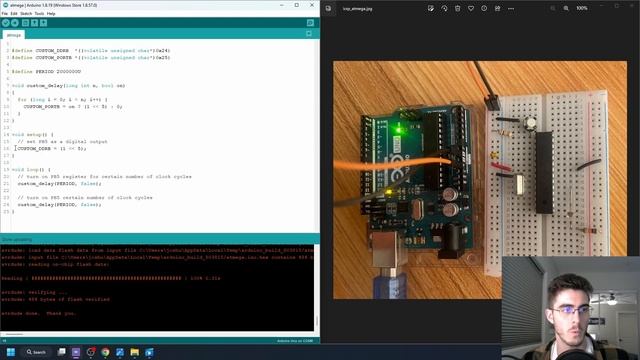Click the board and port status text
The height and width of the screenshot is (360, 640).
[x=295, y=341]
